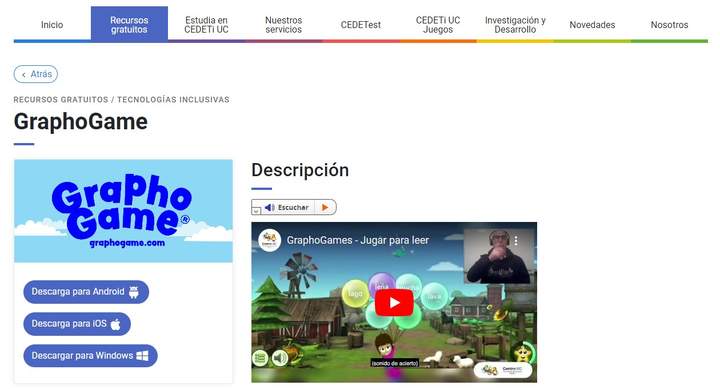720x389 pixels.
Task: Click the green menu icon in video
Action: (260, 358)
